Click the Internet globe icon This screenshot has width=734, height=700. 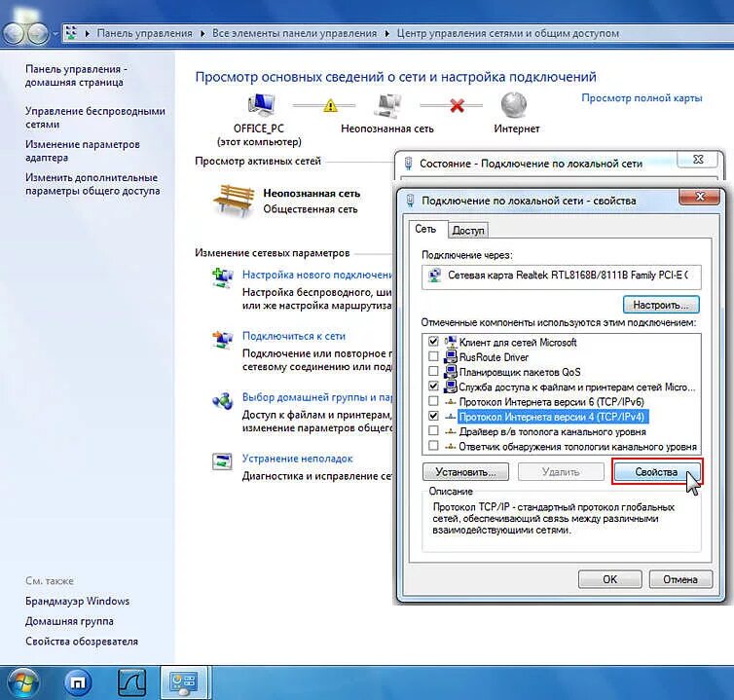514,104
